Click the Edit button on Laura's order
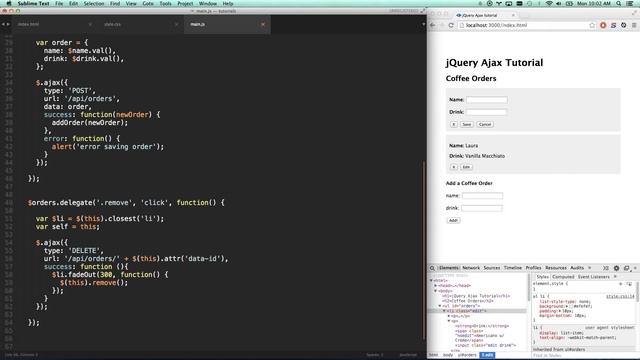 pos(466,167)
